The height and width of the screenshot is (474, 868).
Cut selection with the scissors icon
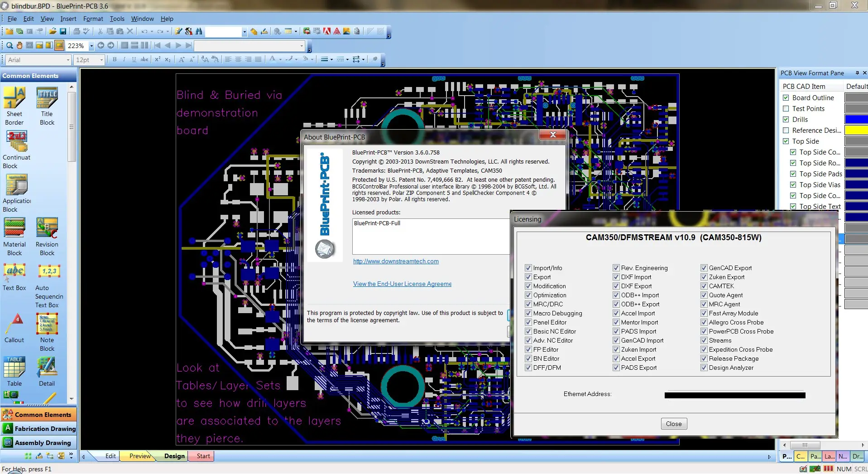[x=100, y=31]
